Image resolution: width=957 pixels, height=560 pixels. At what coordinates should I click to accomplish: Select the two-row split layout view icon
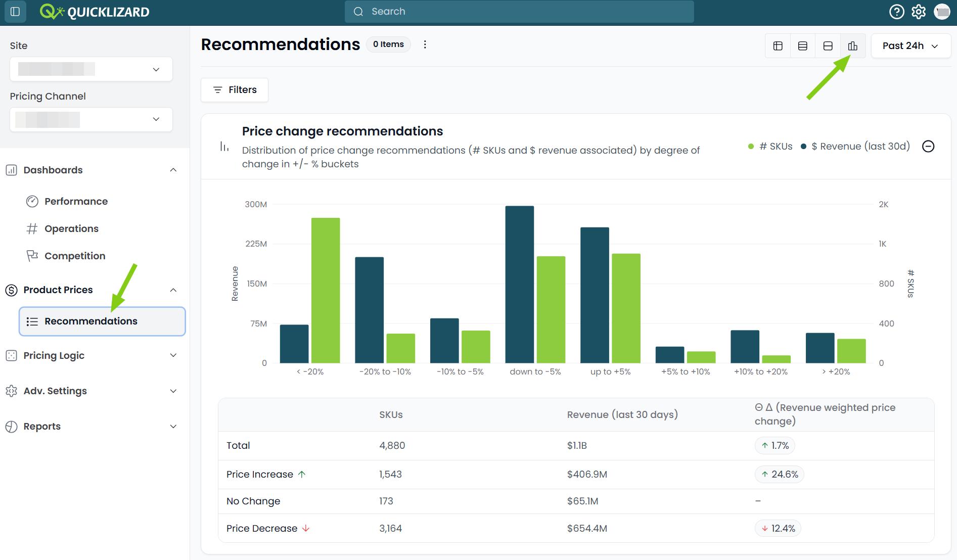(x=828, y=46)
